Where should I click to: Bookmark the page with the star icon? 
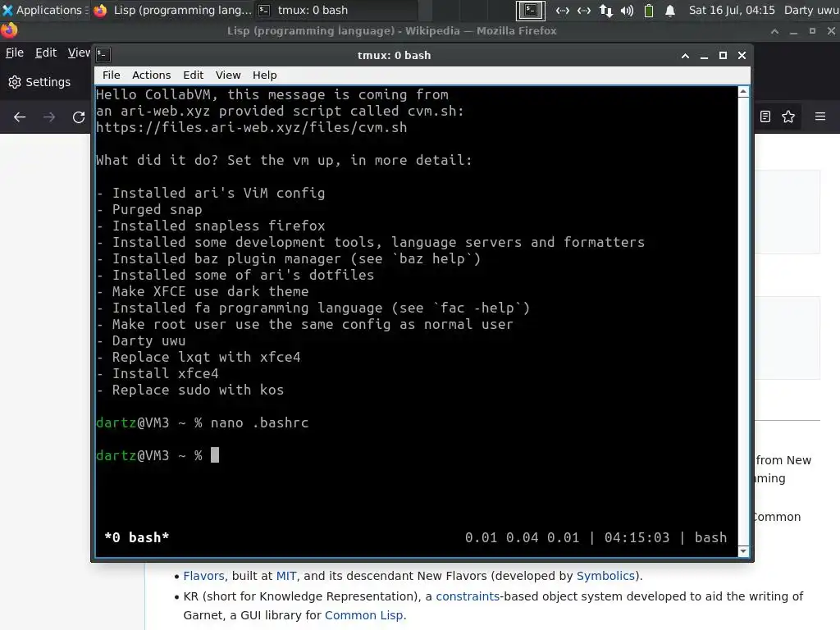(788, 116)
